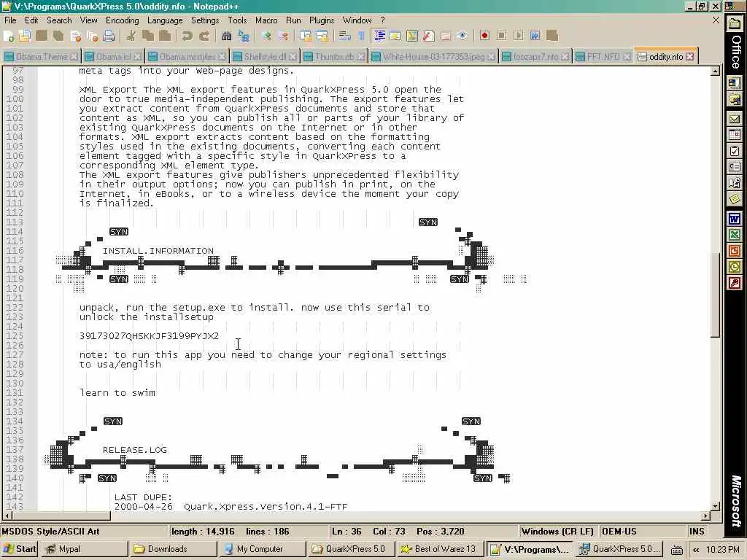Image resolution: width=747 pixels, height=560 pixels.
Task: Open Windows (CR LF) line-ending selector
Action: (557, 532)
